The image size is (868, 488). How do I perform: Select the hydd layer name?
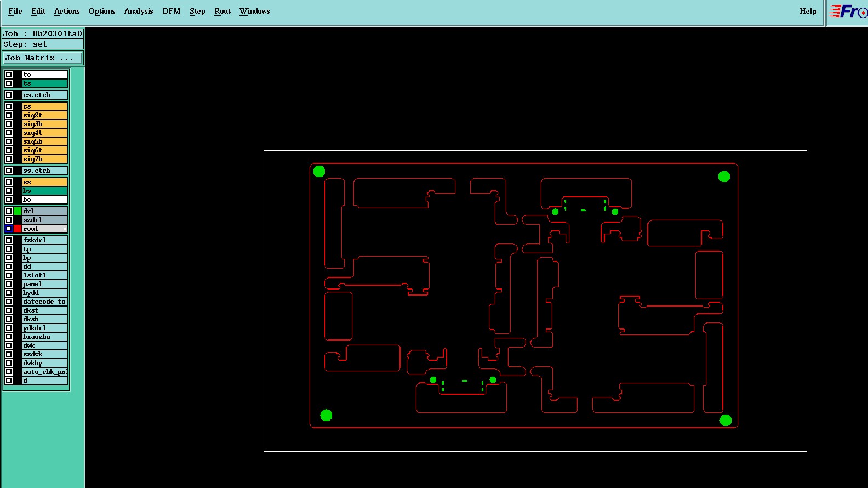coord(45,293)
